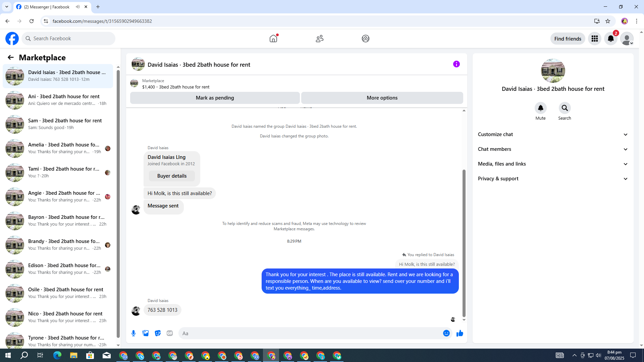Open Brandy's conversation
This screenshot has width=644, height=362.
point(58,245)
